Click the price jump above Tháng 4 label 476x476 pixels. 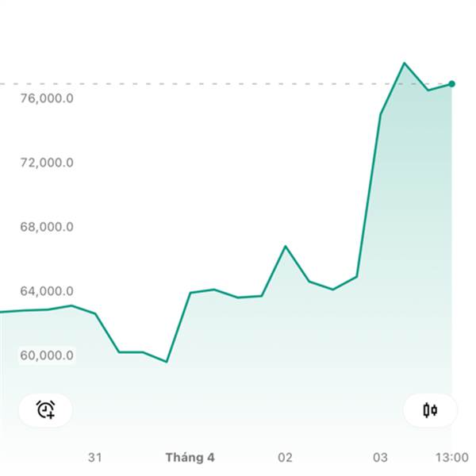pos(178,327)
